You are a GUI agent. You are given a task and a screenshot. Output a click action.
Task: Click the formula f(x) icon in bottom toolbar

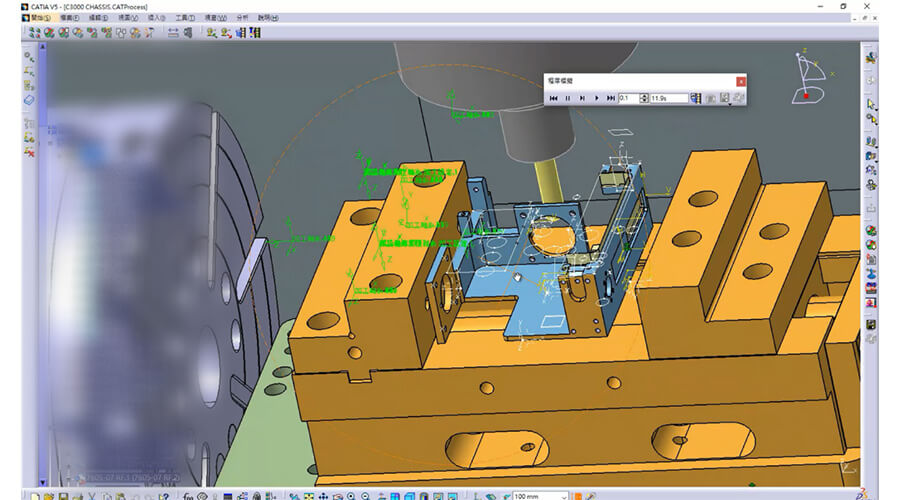[188, 496]
